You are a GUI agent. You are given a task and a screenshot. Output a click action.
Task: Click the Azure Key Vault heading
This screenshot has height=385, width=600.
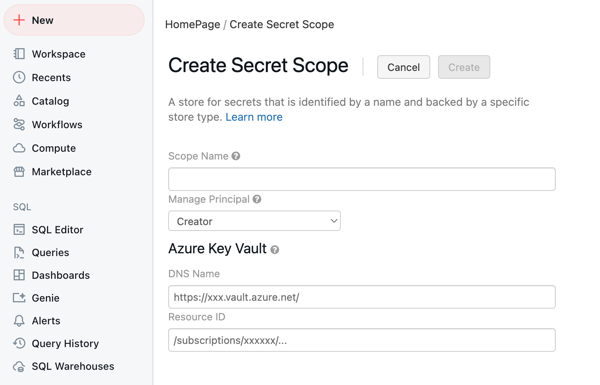coord(217,249)
